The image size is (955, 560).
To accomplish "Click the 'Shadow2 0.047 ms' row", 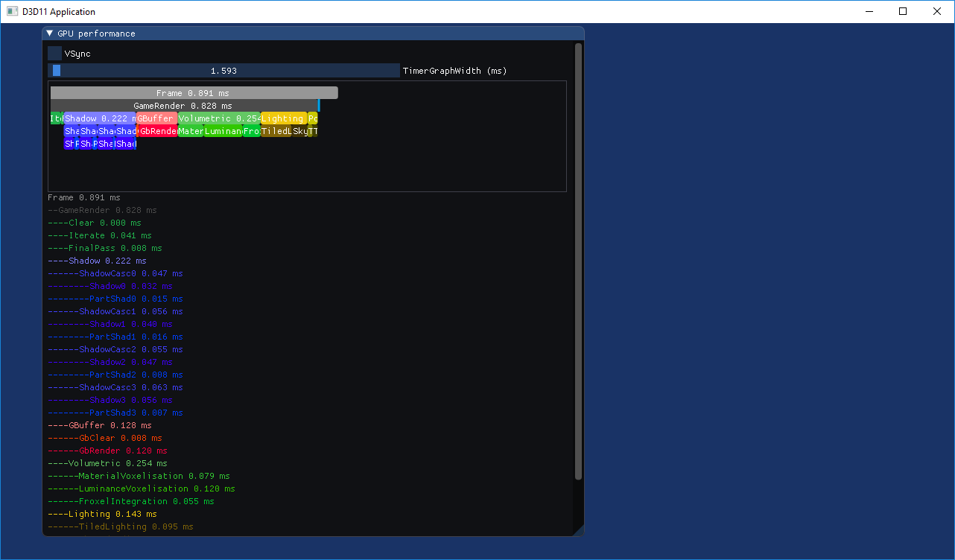I will [110, 362].
